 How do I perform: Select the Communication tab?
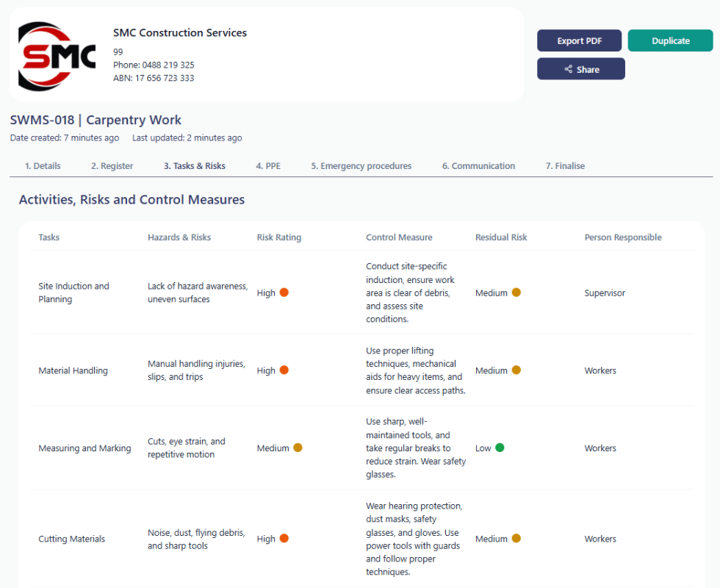478,166
